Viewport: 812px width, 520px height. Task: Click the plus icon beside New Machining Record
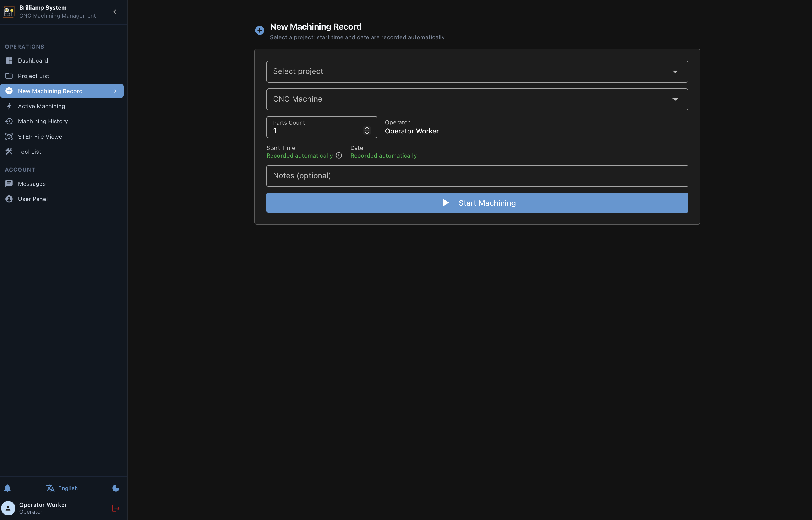pos(9,91)
